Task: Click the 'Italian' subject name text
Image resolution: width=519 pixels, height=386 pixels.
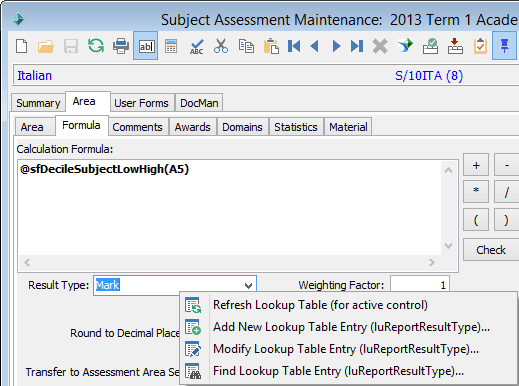Action: pyautogui.click(x=34, y=76)
